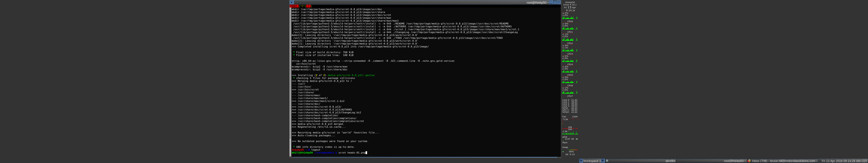Click 'No outdated packages were found' line
Image resolution: width=868 pixels, height=163 pixels.
coord(330,141)
